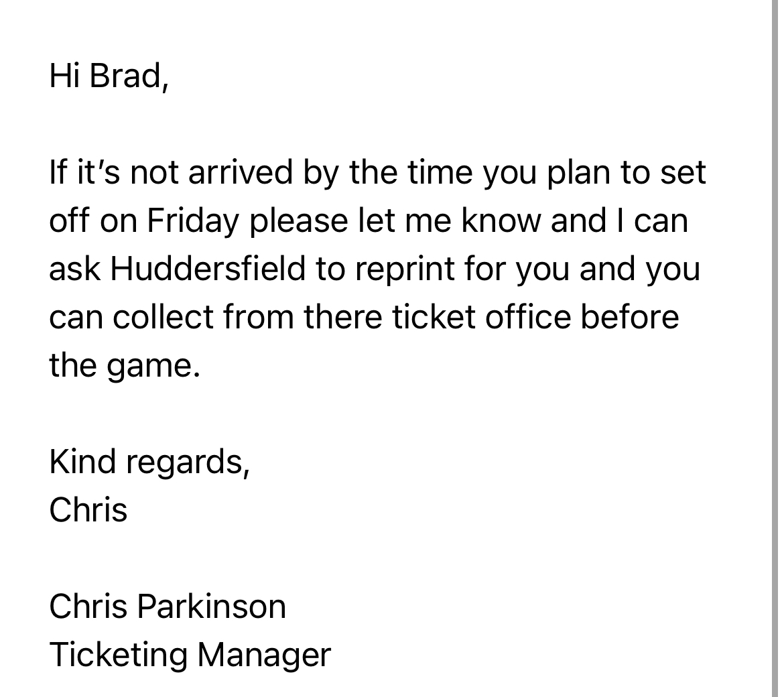The height and width of the screenshot is (697, 784).
Task: Click the surname "Parkinson" in the signature
Action: coord(212,607)
